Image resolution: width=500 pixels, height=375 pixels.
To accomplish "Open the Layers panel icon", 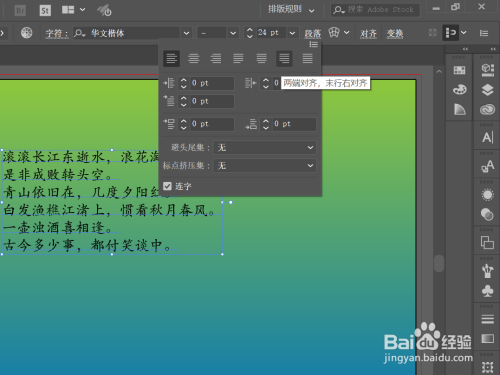I will coord(487,90).
